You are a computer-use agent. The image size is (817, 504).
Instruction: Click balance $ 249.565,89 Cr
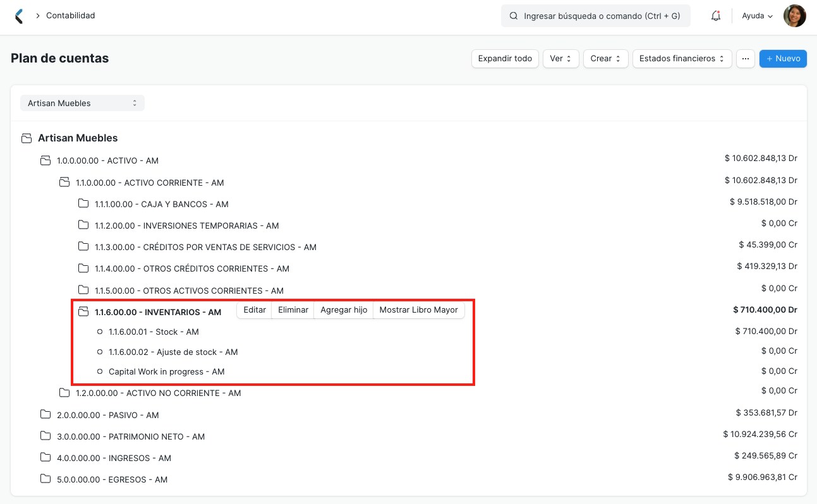pyautogui.click(x=766, y=455)
